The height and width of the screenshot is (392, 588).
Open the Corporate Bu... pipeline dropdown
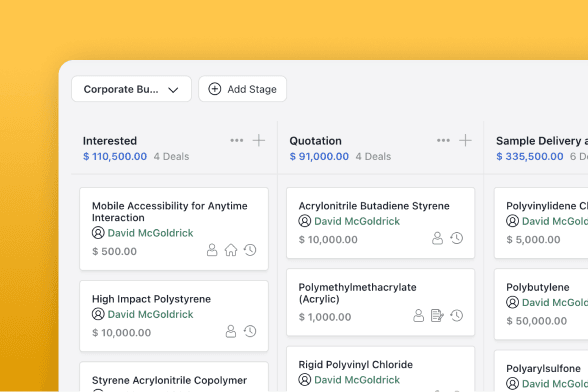(131, 89)
